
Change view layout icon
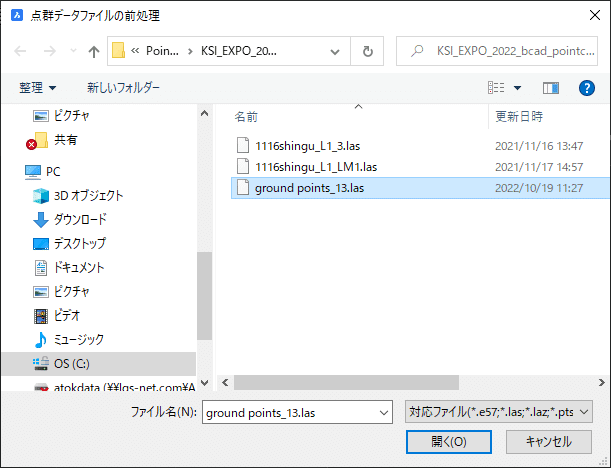[496, 88]
